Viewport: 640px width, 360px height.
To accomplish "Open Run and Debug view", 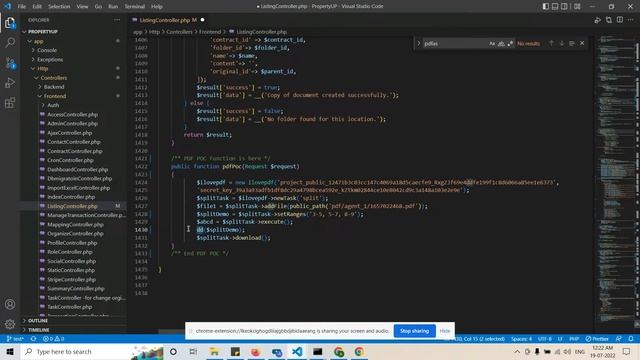I will [10, 82].
